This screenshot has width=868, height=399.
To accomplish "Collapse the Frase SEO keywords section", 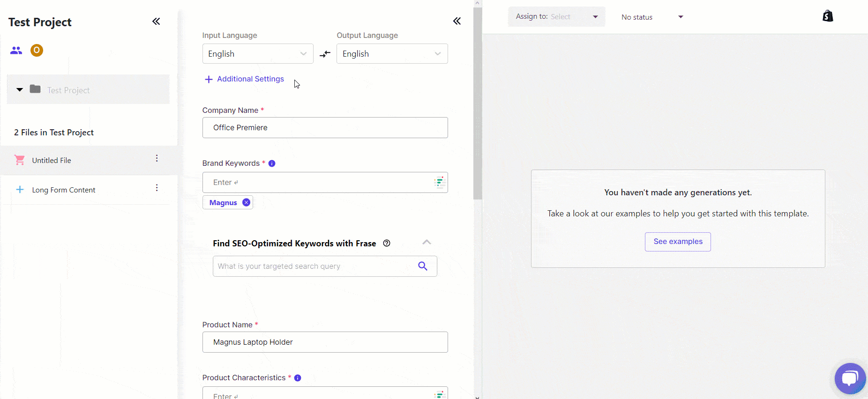I will click(427, 242).
